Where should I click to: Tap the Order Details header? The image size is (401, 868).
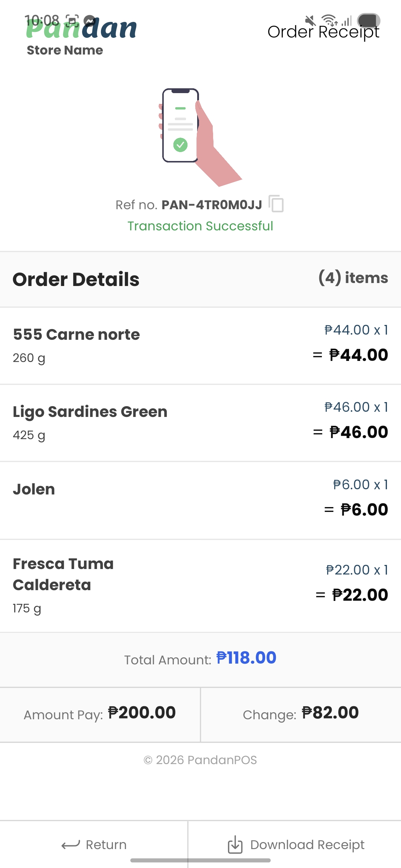[x=76, y=279]
